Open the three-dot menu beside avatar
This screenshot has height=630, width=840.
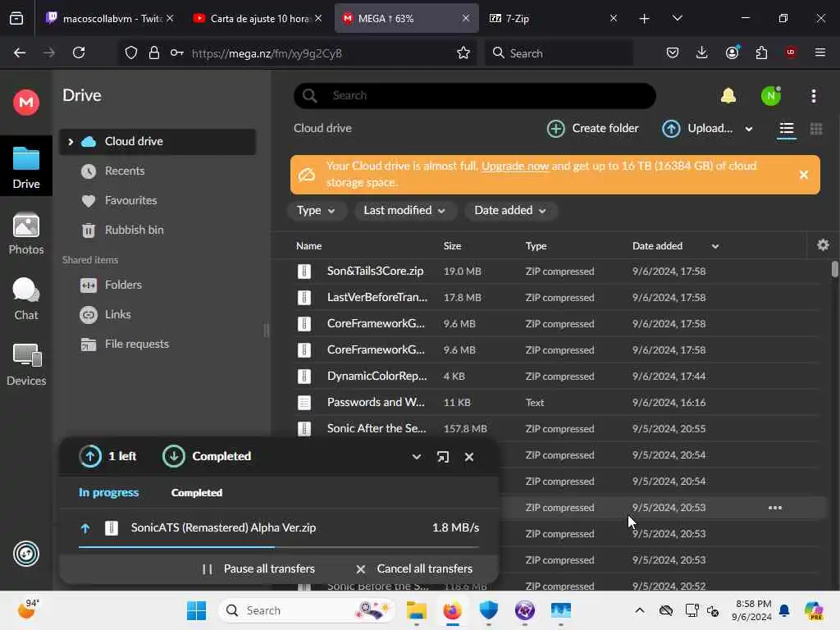click(813, 96)
